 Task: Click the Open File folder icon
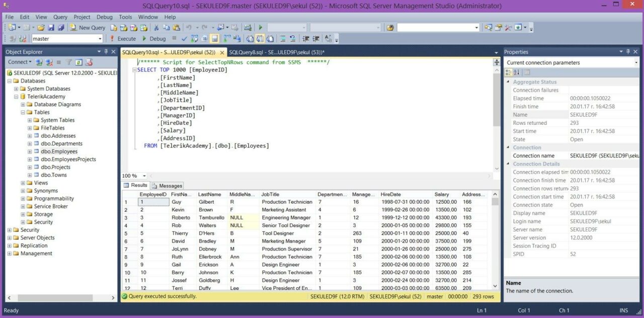[x=41, y=28]
